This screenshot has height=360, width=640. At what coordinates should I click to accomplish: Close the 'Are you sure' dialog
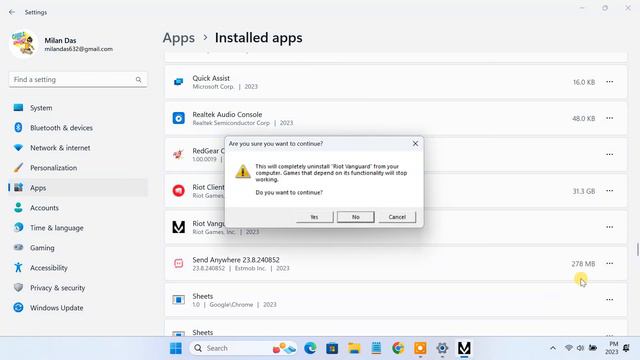(415, 144)
